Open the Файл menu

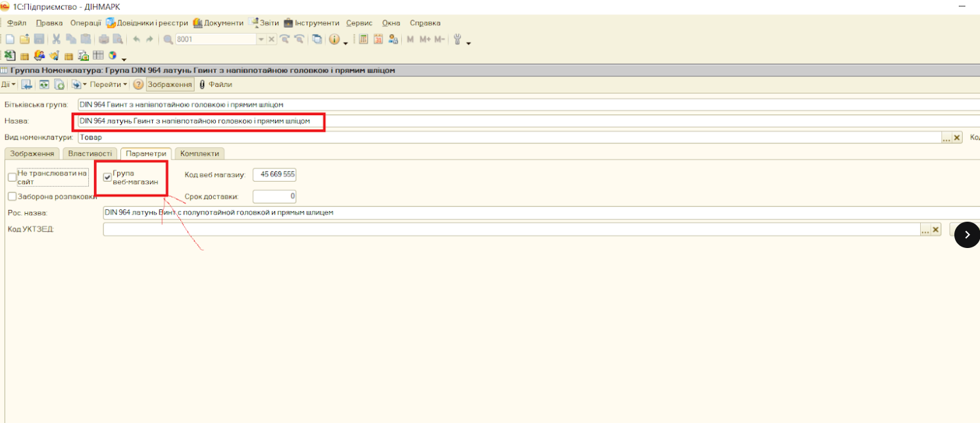pyautogui.click(x=16, y=22)
